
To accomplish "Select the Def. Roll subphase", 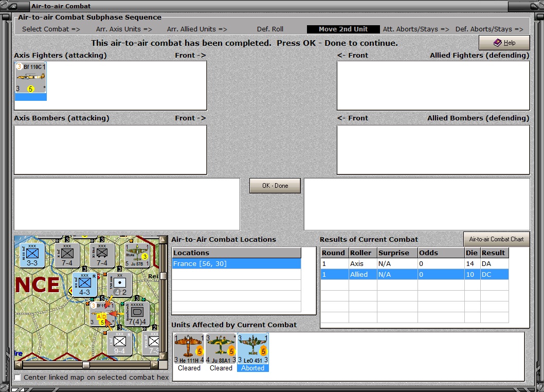I will point(270,29).
